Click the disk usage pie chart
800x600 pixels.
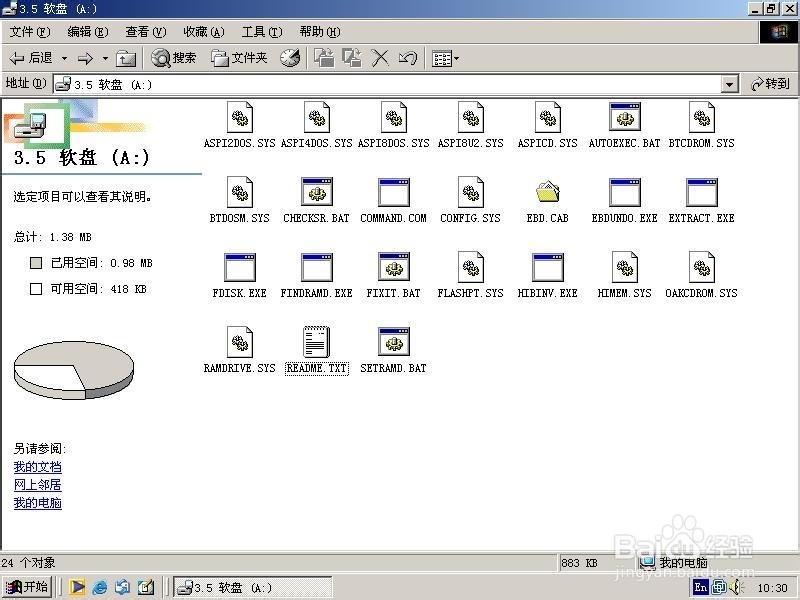74,370
